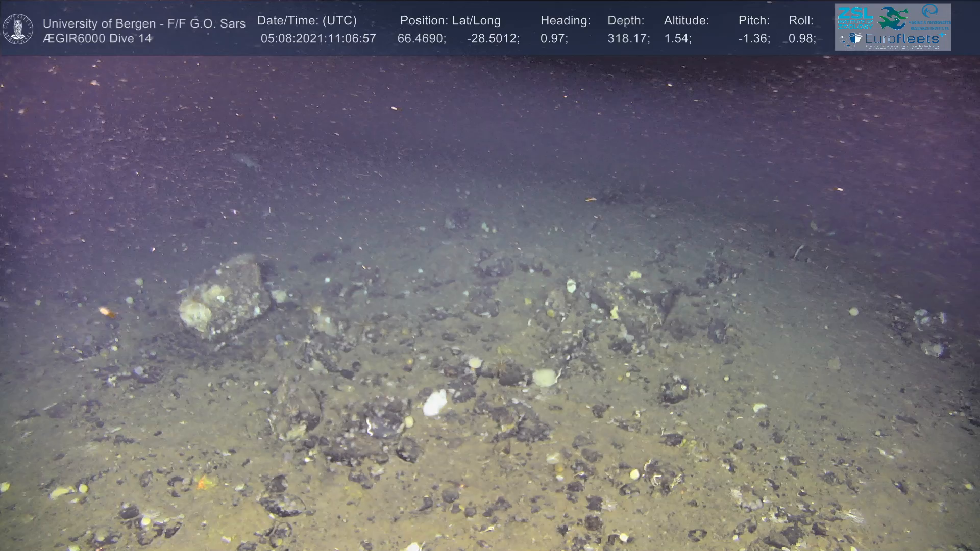Click the ÆGIR6000 Dive 14 label
This screenshot has width=980, height=551.
pyautogui.click(x=97, y=39)
